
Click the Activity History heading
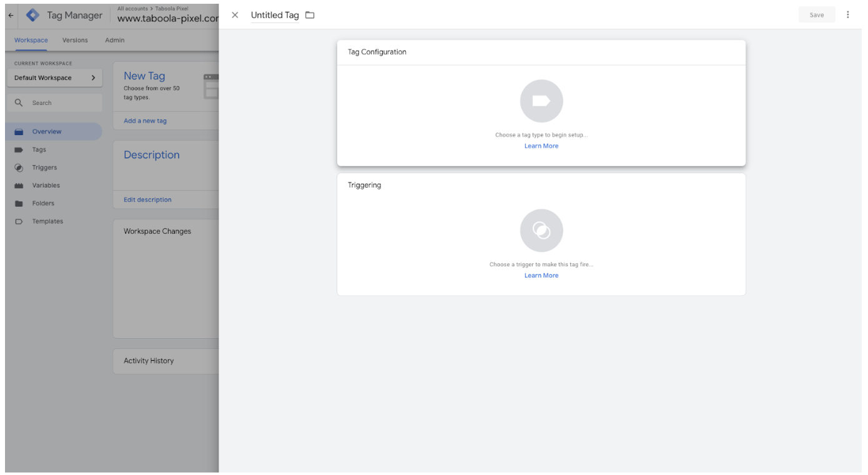149,361
